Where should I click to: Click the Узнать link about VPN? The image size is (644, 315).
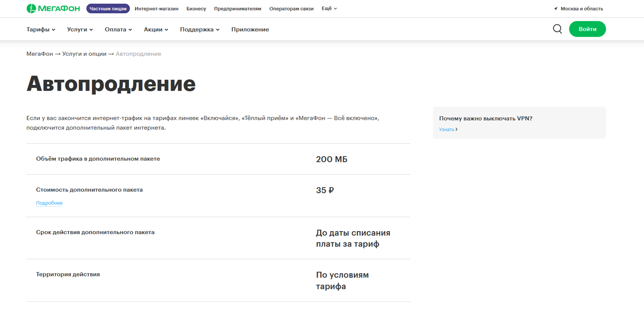(447, 129)
